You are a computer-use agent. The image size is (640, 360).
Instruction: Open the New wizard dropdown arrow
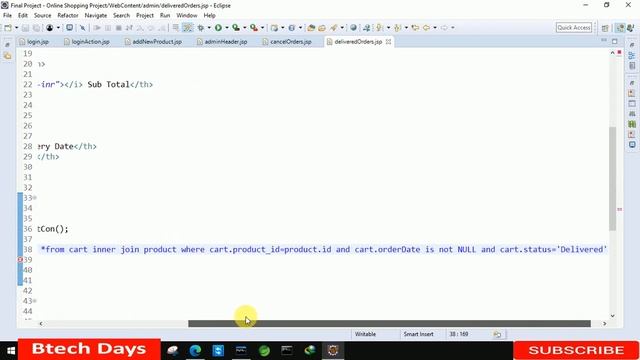[16, 28]
